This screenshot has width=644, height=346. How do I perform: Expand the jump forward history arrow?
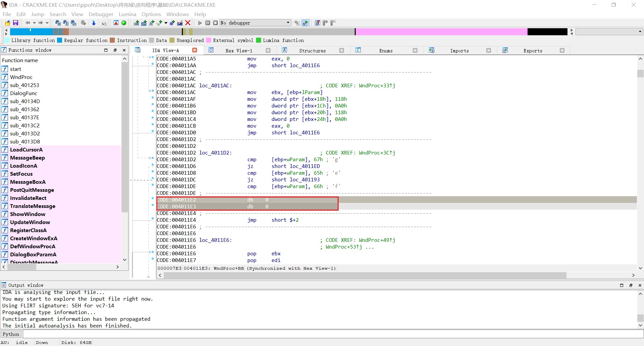pos(47,23)
